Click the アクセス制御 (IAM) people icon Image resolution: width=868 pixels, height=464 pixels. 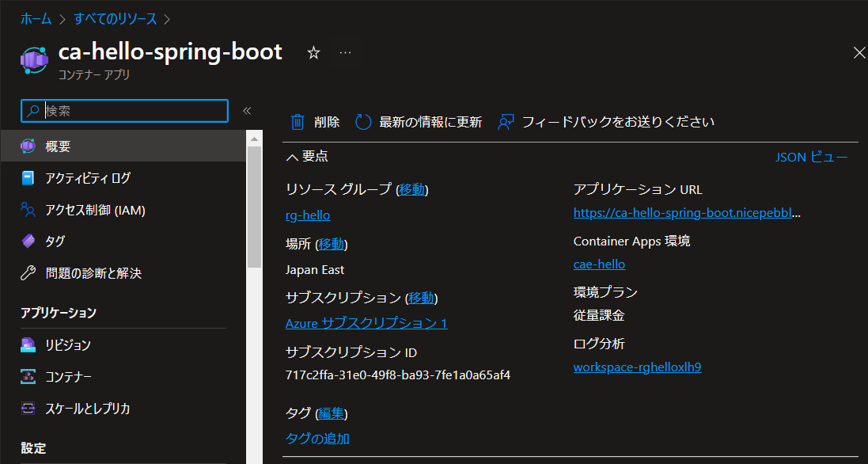click(x=28, y=209)
